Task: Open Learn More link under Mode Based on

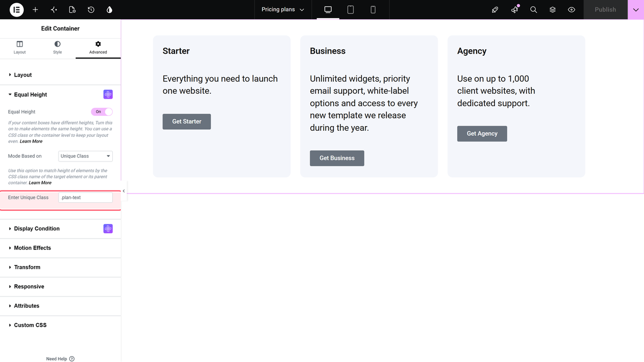Action: [x=40, y=183]
